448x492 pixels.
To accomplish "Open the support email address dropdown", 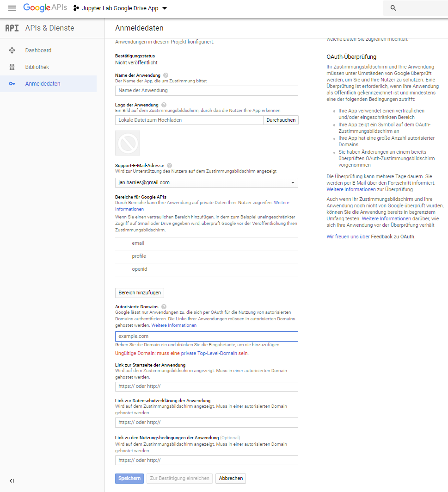I will coord(206,183).
